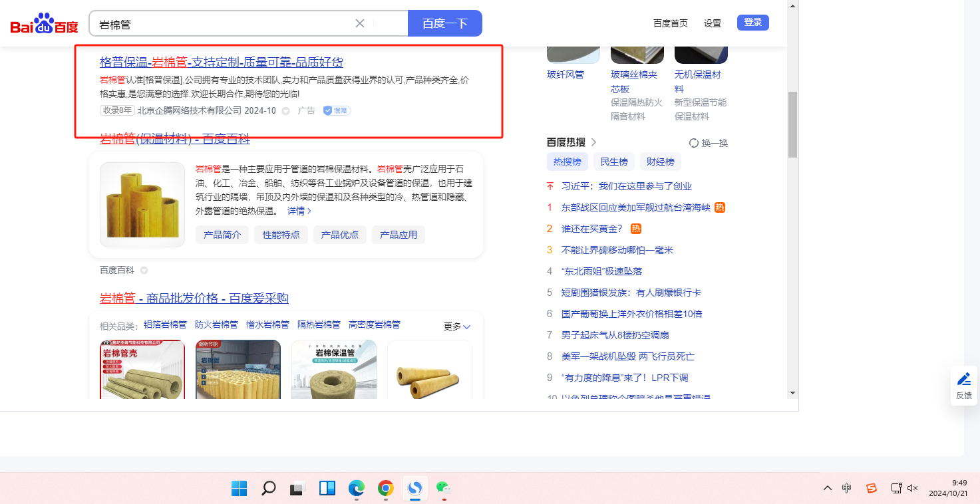Click the Sogou browser taskbar icon

click(x=414, y=489)
